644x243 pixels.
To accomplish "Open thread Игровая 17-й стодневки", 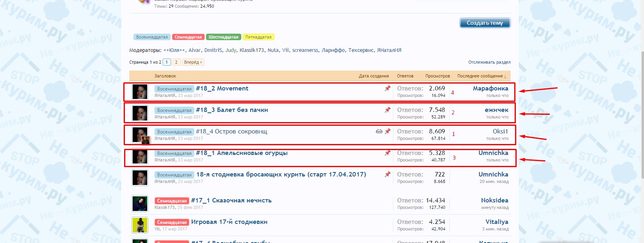I will click(229, 222).
